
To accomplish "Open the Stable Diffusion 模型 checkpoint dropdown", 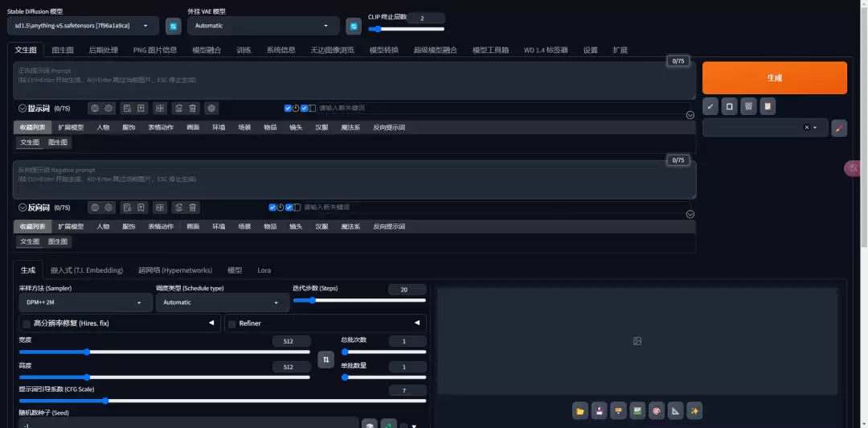I will (83, 26).
